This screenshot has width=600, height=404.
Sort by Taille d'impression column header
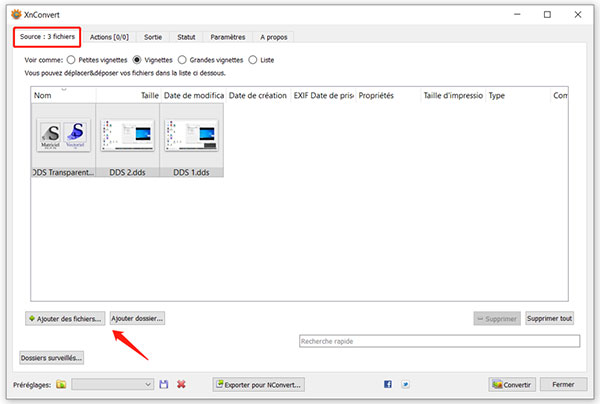click(453, 95)
